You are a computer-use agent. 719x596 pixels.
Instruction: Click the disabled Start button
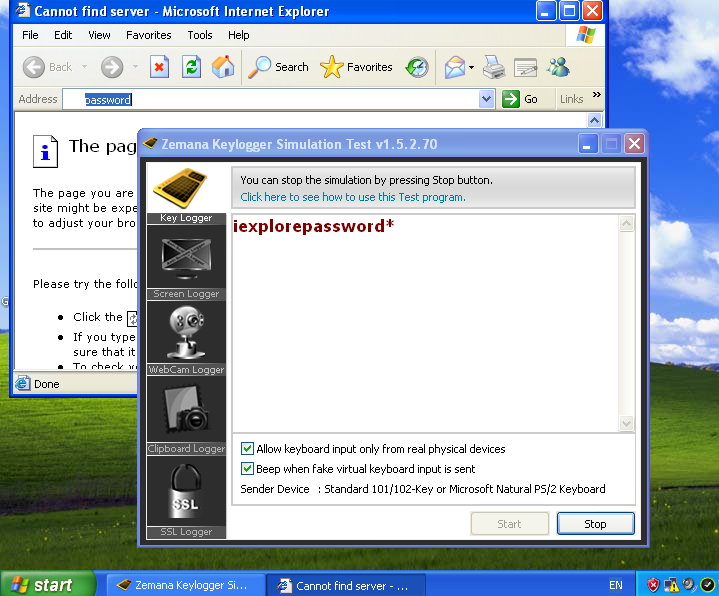click(509, 524)
